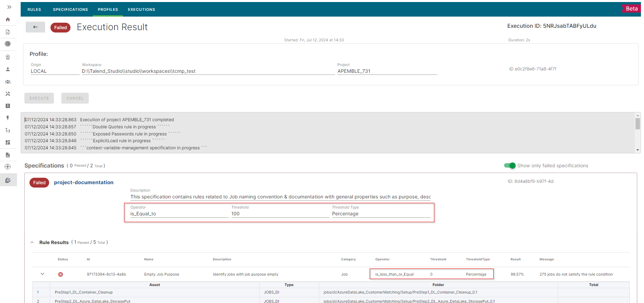
Task: Click the lightning bolt icon in sidebar
Action: click(x=8, y=118)
